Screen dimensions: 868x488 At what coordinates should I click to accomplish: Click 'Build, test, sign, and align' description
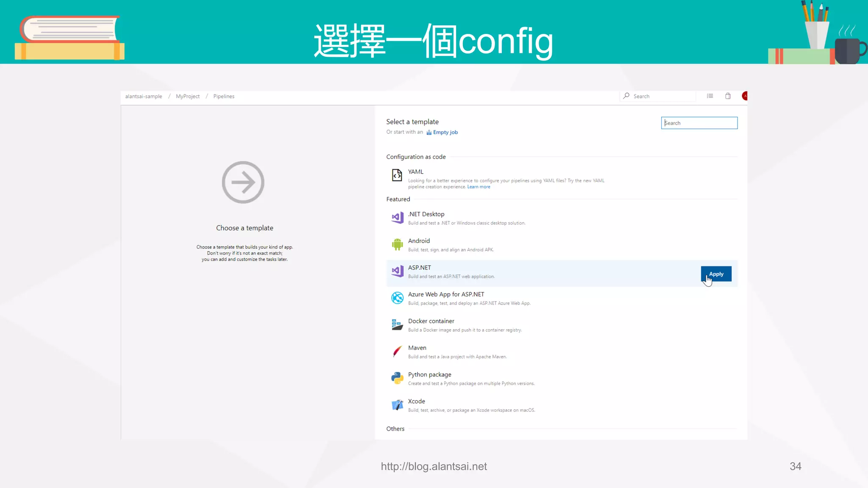[x=451, y=250]
